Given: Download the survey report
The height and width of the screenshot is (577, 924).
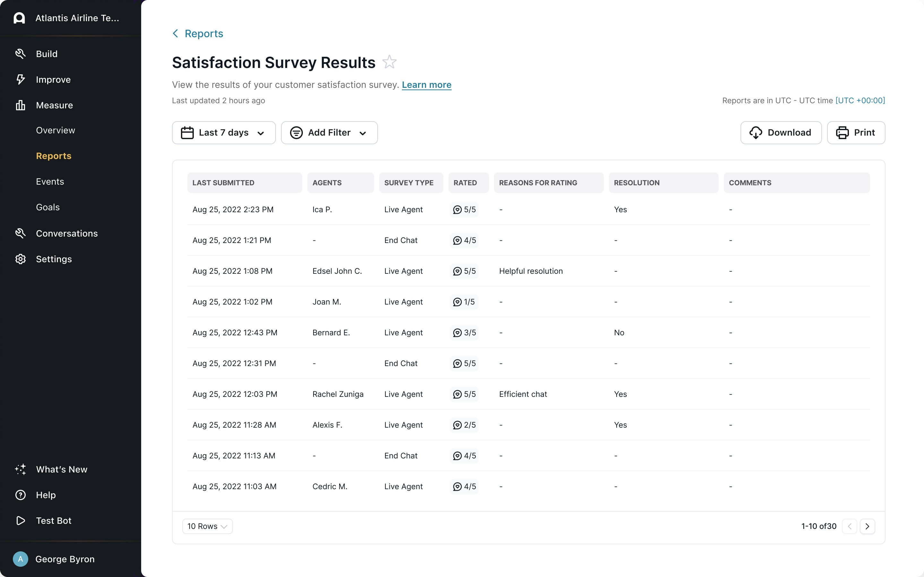Looking at the screenshot, I should click(x=781, y=133).
